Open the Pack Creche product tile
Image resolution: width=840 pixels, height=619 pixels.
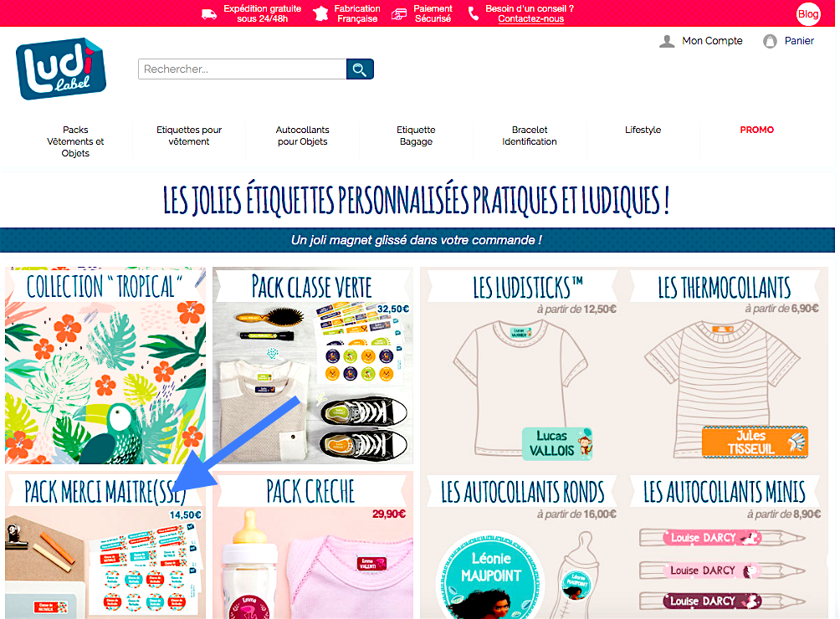[313, 545]
